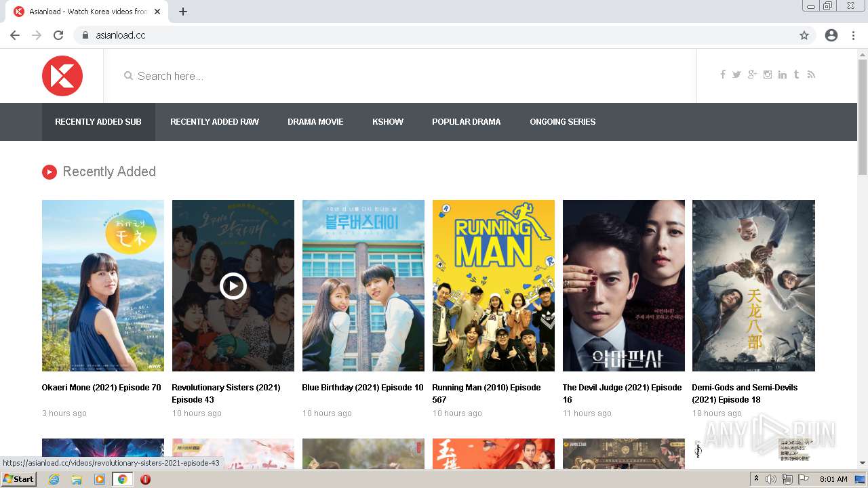Open the Tumblr social link
Image resolution: width=868 pixels, height=488 pixels.
[x=796, y=75]
